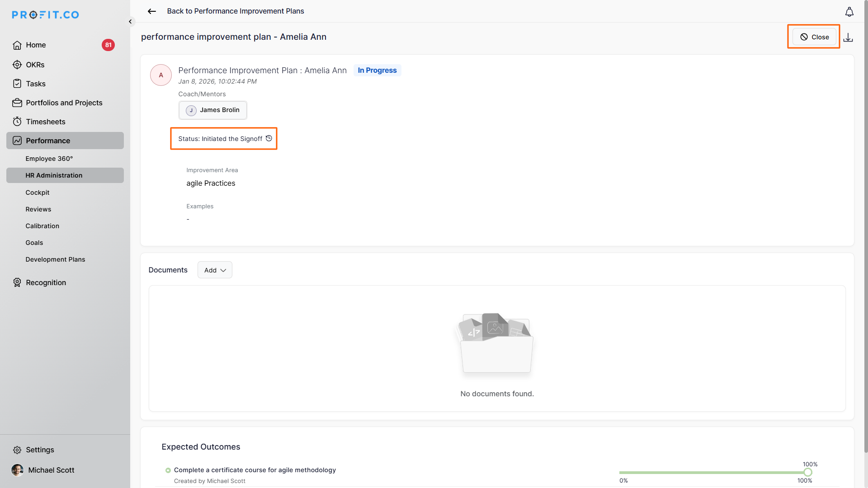Close the performance improvement plan

pos(814,37)
